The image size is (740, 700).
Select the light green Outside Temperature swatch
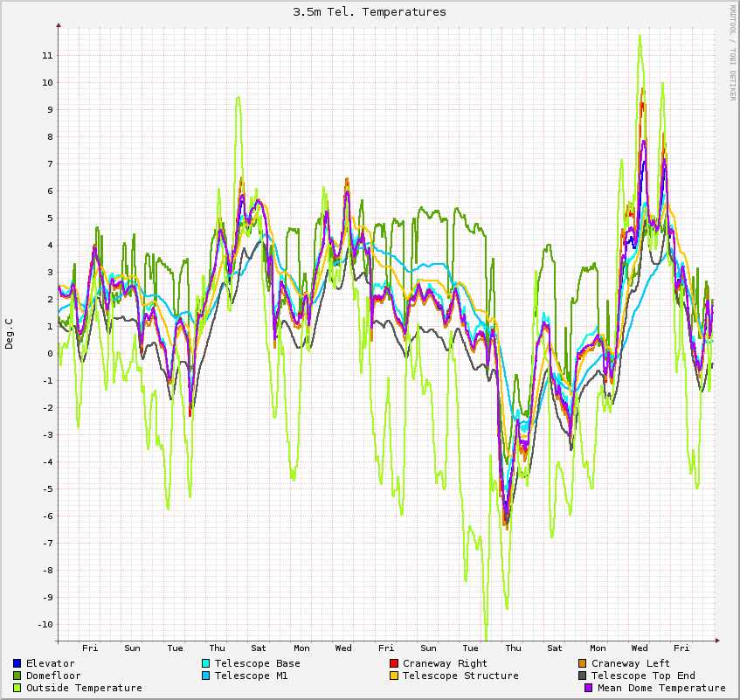click(x=17, y=689)
